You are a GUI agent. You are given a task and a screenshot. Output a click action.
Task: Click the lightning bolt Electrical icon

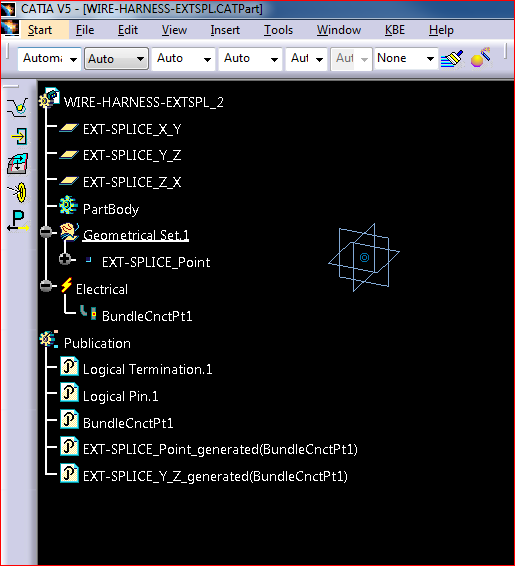(x=66, y=285)
